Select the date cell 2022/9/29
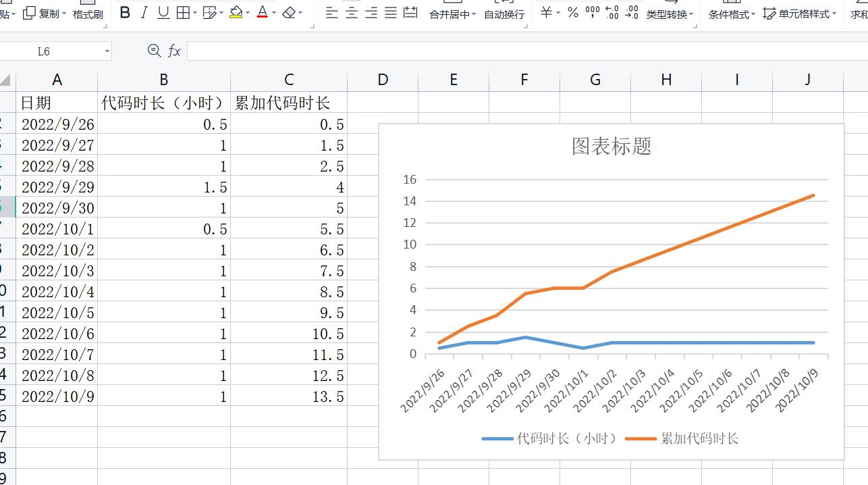 click(x=57, y=187)
